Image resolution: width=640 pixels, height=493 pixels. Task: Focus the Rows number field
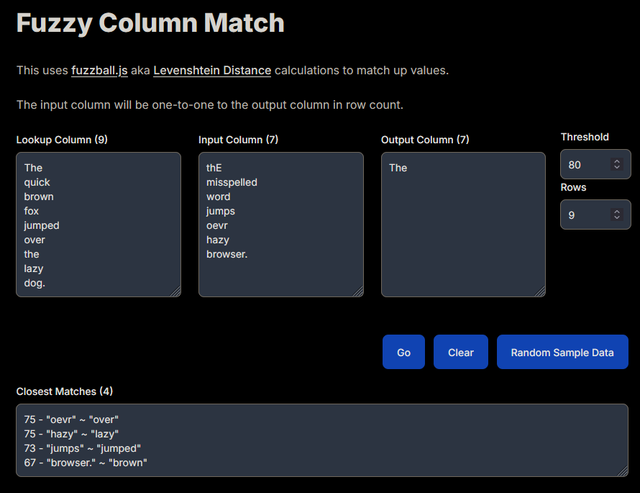coord(596,215)
